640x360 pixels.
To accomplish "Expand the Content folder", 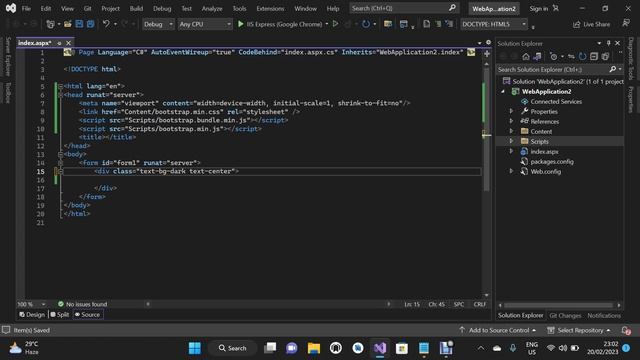I will [x=511, y=131].
